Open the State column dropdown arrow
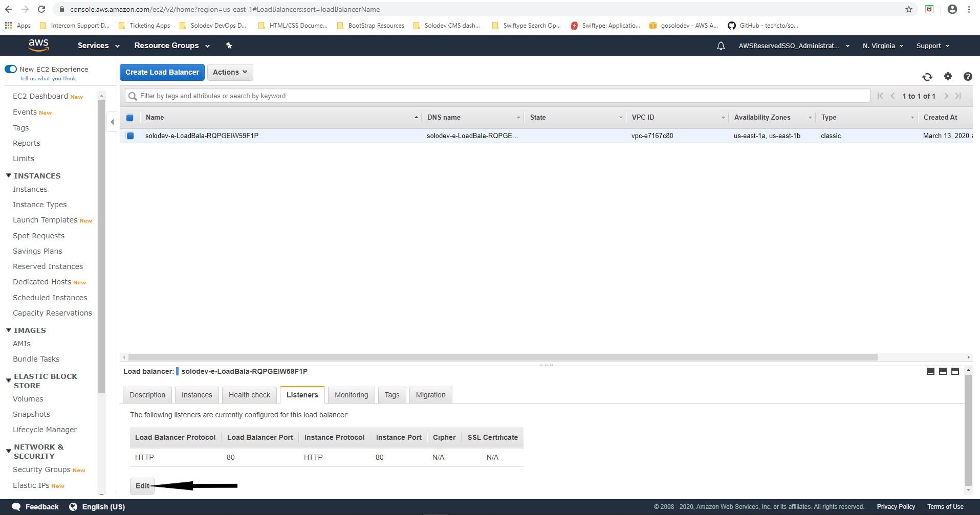Screen dimensions: 980x515 point(621,118)
